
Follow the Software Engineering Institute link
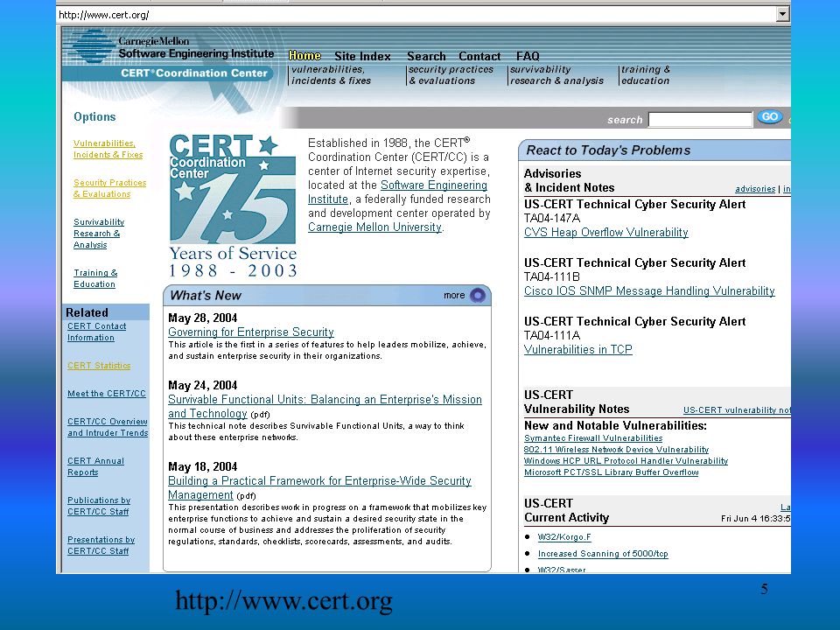pos(397,192)
